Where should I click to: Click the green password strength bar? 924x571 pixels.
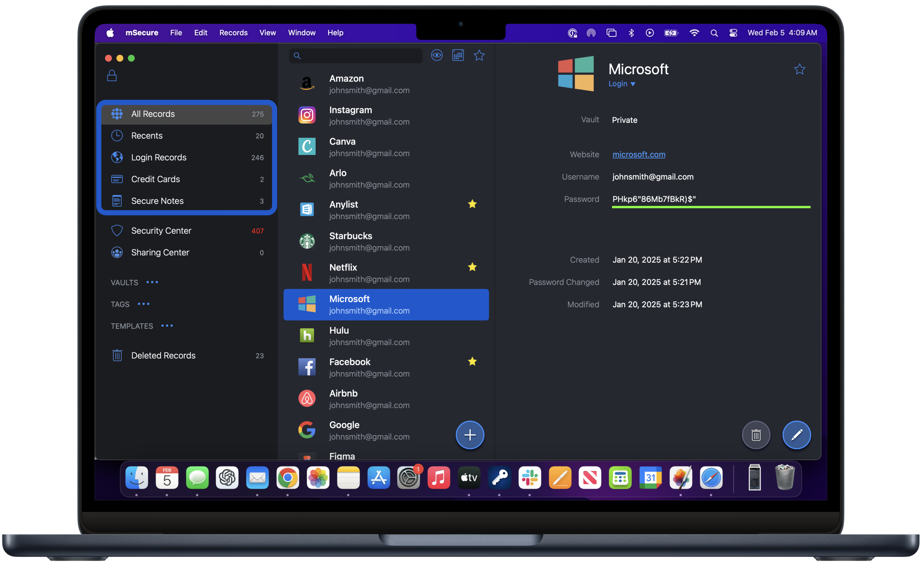[711, 207]
